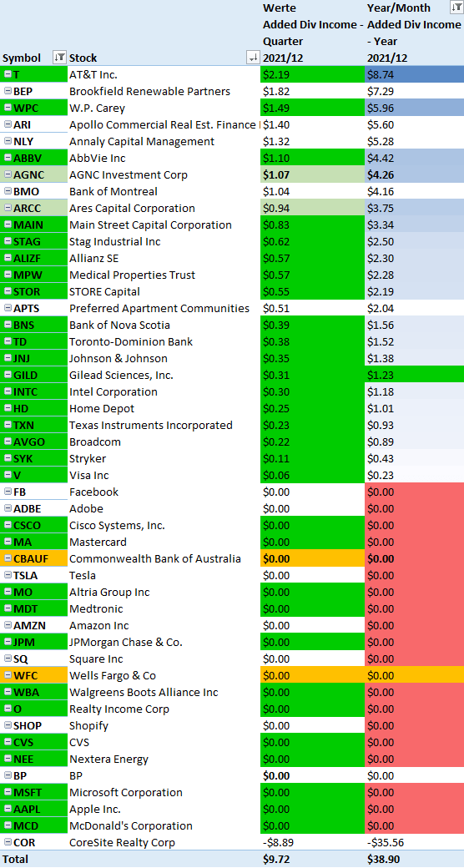Collapse the WPC symbol row
This screenshot has width=464, height=868.
click(8, 108)
